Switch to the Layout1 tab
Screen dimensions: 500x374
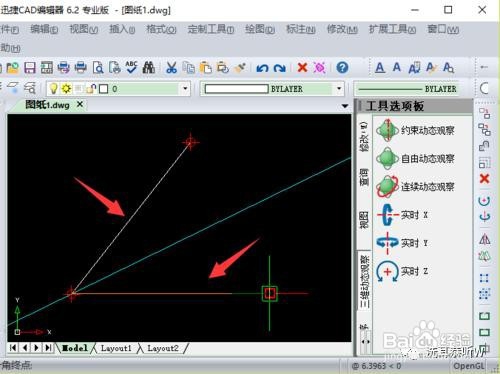tap(116, 348)
